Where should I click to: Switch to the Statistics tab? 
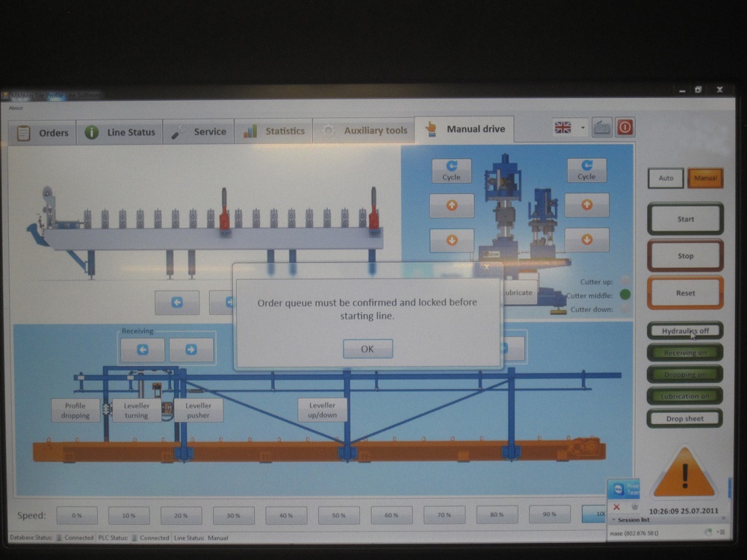coord(273,131)
